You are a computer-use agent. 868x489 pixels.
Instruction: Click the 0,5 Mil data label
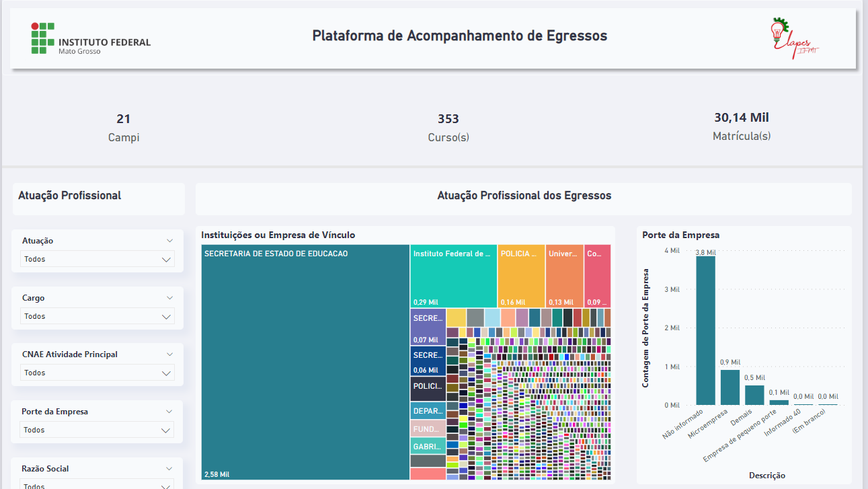[x=755, y=378]
